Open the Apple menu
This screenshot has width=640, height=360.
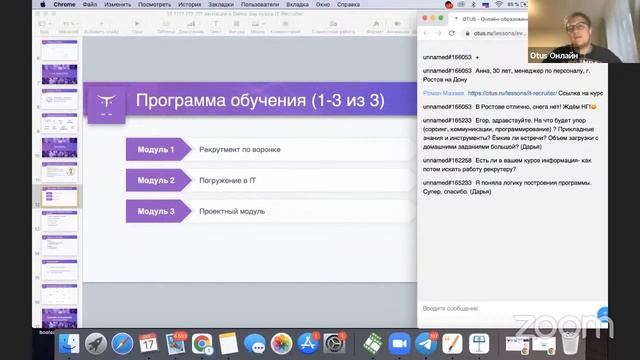(x=43, y=4)
